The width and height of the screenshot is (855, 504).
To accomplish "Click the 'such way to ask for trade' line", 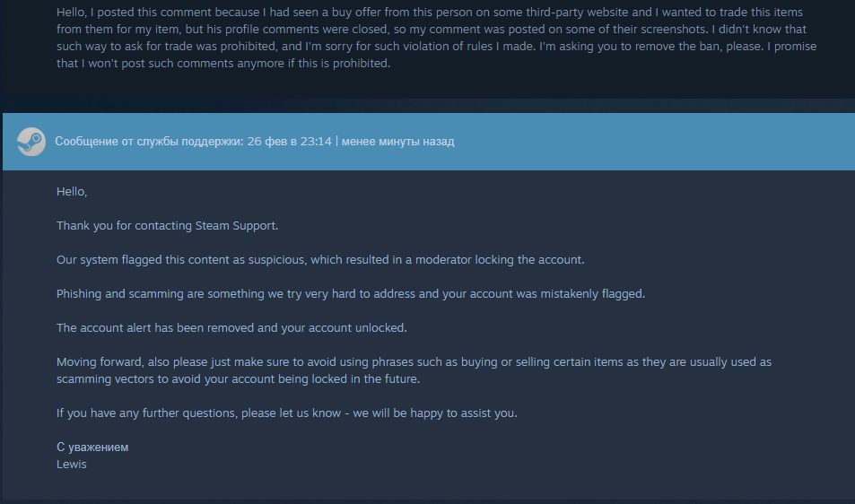I will pyautogui.click(x=436, y=47).
